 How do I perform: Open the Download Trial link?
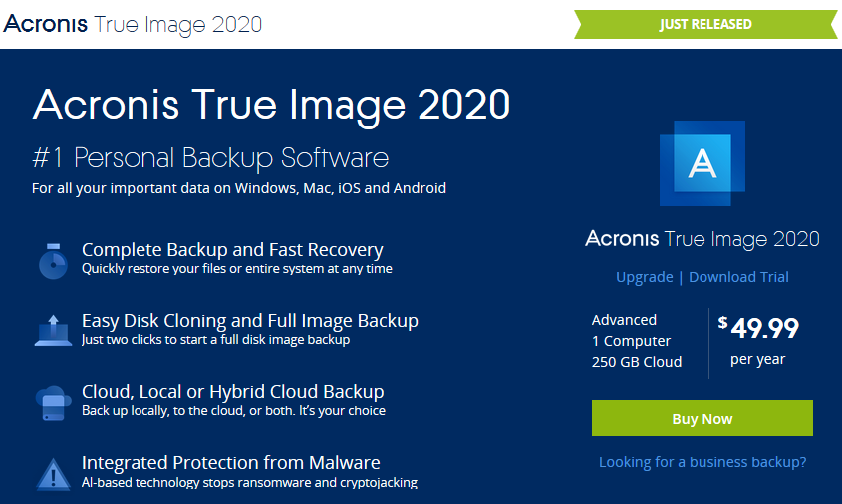(x=739, y=277)
